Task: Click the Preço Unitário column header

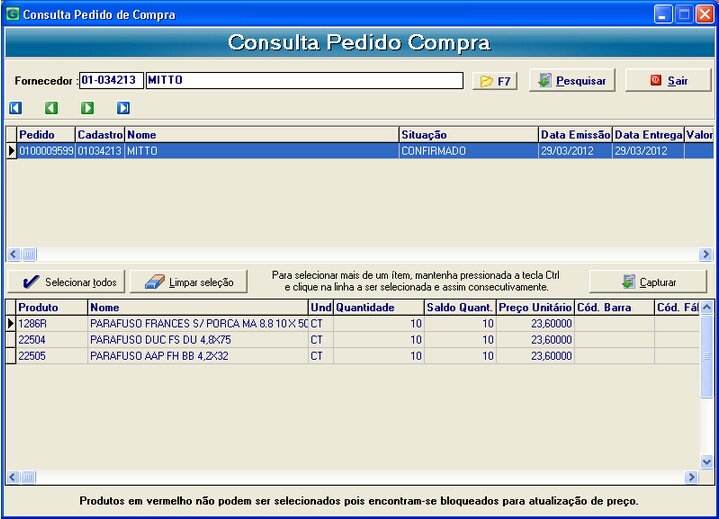Action: (535, 308)
